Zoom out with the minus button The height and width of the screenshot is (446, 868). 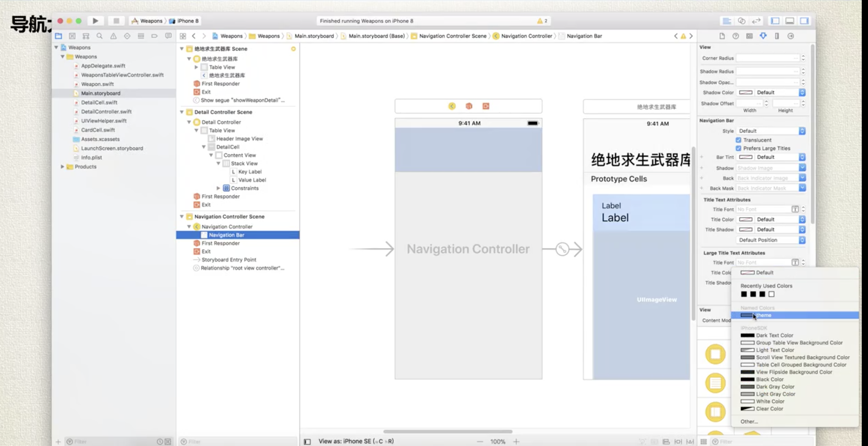click(x=480, y=441)
